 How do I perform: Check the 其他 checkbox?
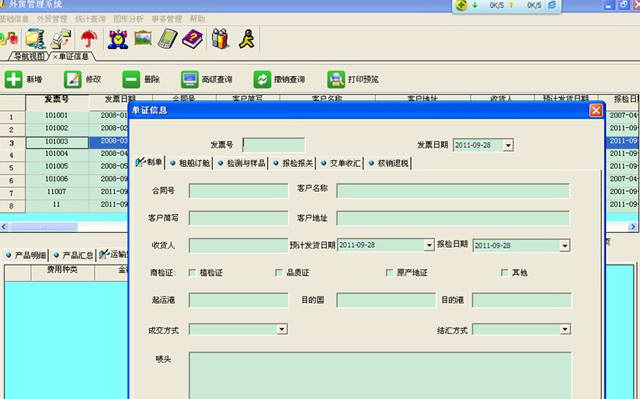pyautogui.click(x=504, y=272)
